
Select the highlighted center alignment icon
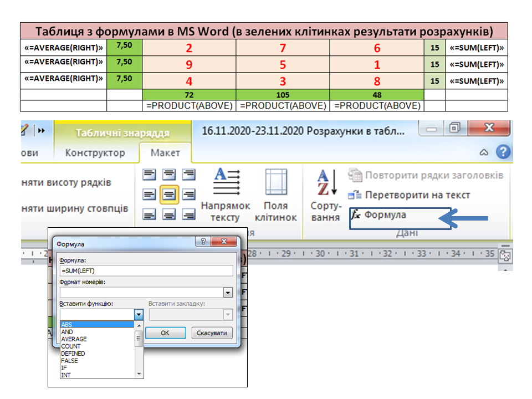coord(169,195)
